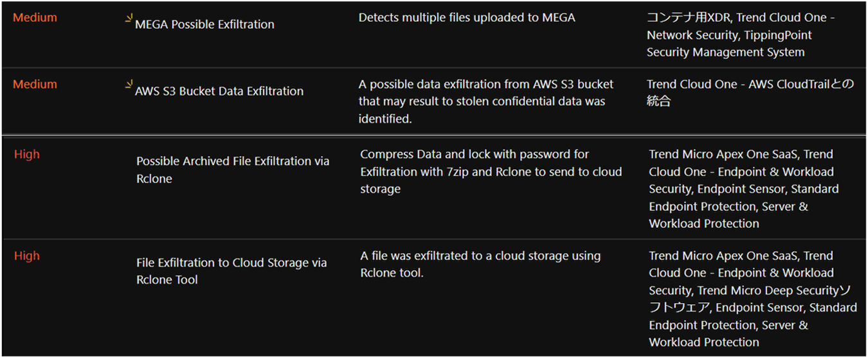Click High severity for File Exfiltration to Cloud

(27, 256)
